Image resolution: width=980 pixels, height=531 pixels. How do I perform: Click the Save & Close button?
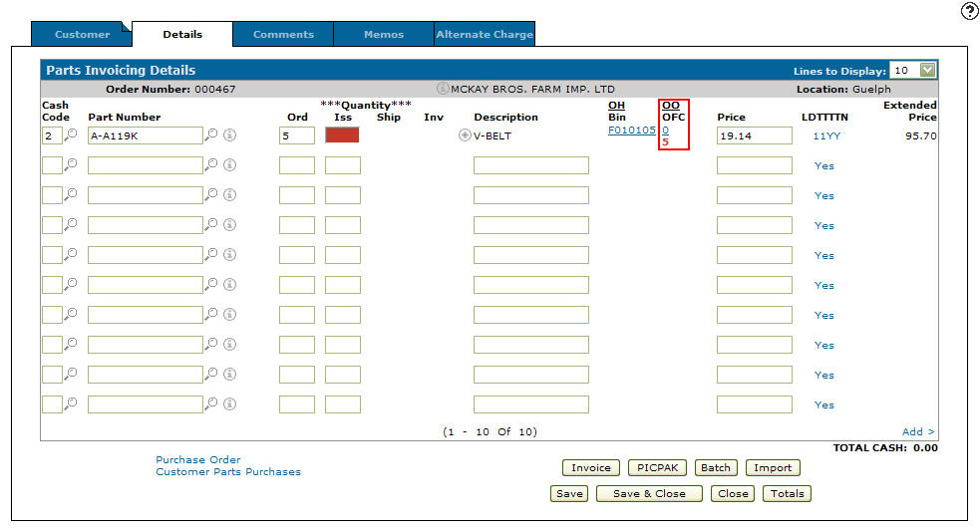tap(649, 493)
